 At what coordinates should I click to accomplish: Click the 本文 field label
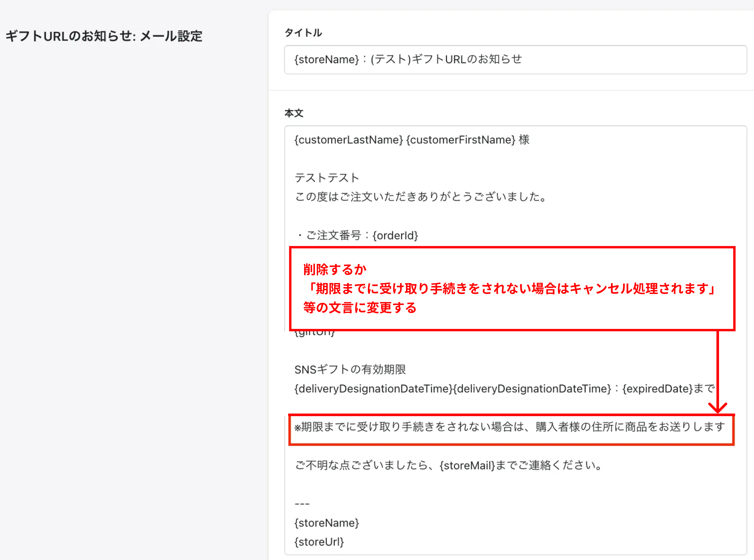click(293, 113)
